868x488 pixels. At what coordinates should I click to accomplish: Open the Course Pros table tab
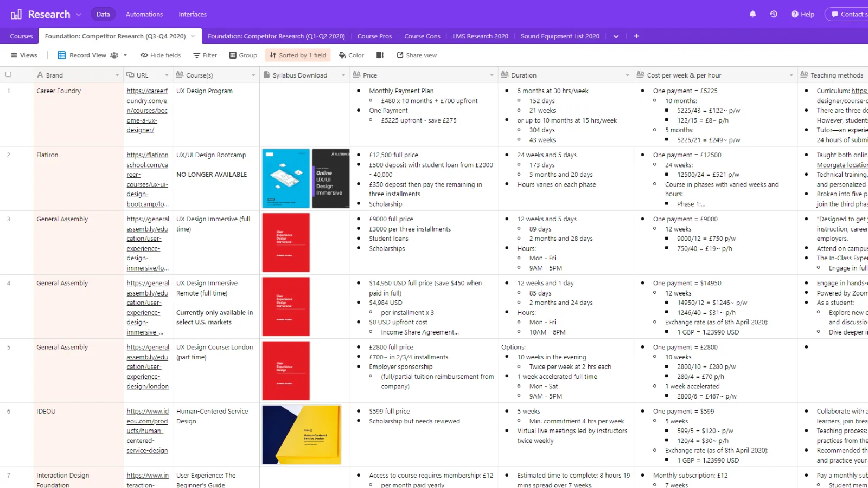pos(374,36)
